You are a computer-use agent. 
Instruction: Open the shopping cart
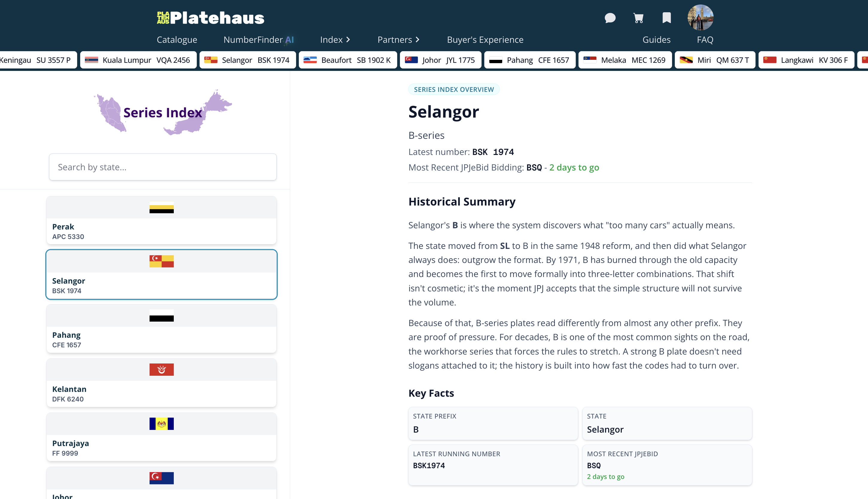click(638, 18)
